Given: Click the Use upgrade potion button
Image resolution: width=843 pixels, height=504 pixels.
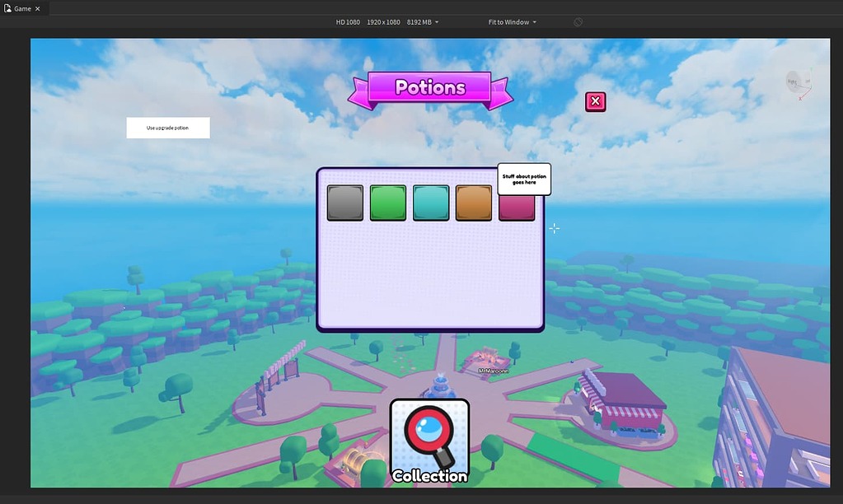Looking at the screenshot, I should (167, 128).
